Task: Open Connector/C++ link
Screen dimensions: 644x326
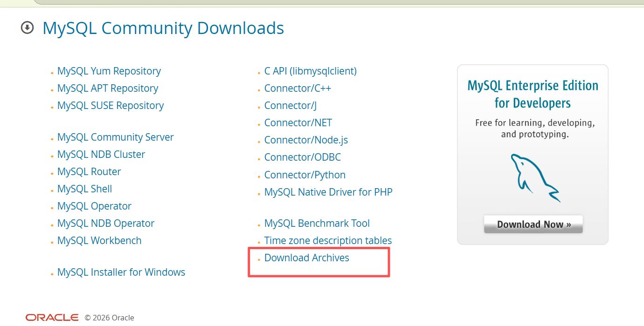Action: [x=298, y=88]
